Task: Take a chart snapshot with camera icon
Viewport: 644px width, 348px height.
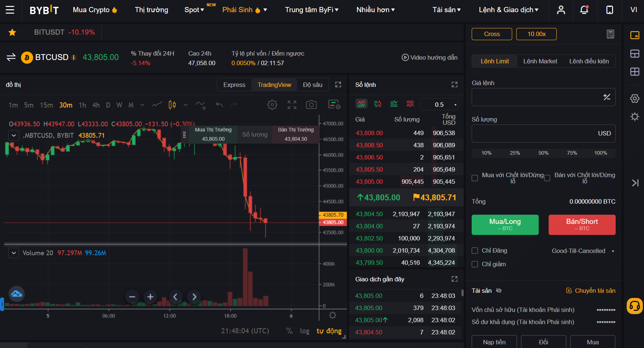Action: pyautogui.click(x=312, y=105)
